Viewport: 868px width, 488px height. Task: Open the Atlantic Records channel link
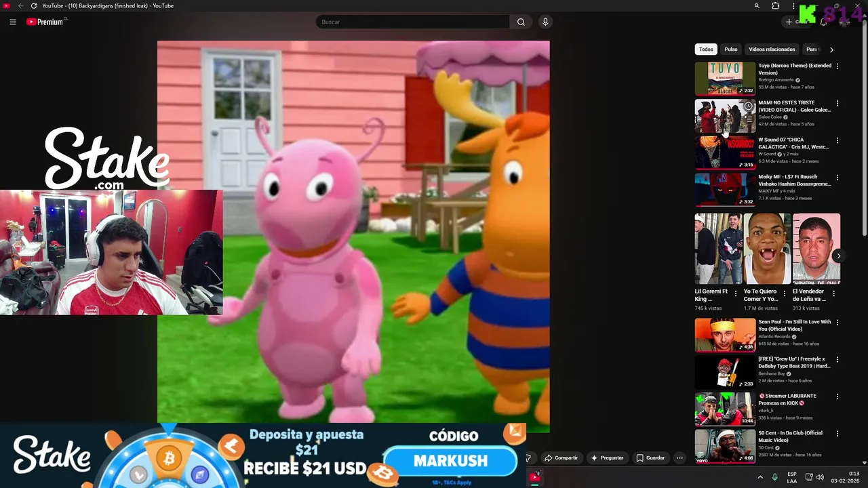click(x=774, y=337)
